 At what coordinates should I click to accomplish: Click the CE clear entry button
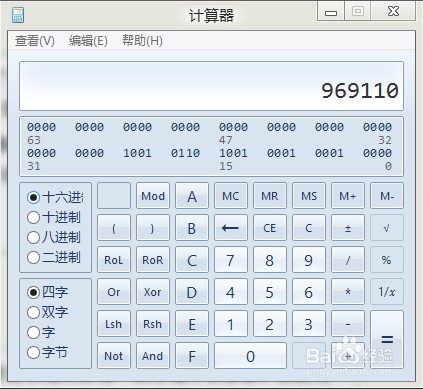(x=270, y=228)
